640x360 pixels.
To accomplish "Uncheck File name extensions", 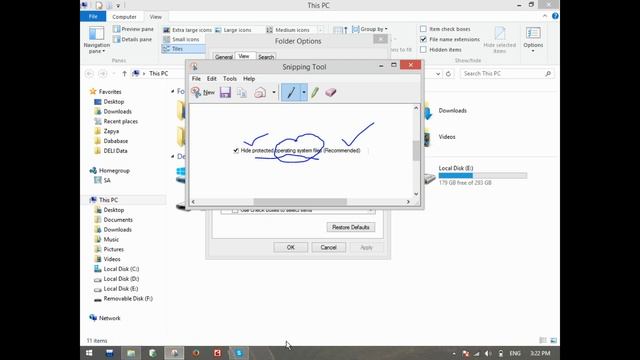I will click(x=423, y=39).
